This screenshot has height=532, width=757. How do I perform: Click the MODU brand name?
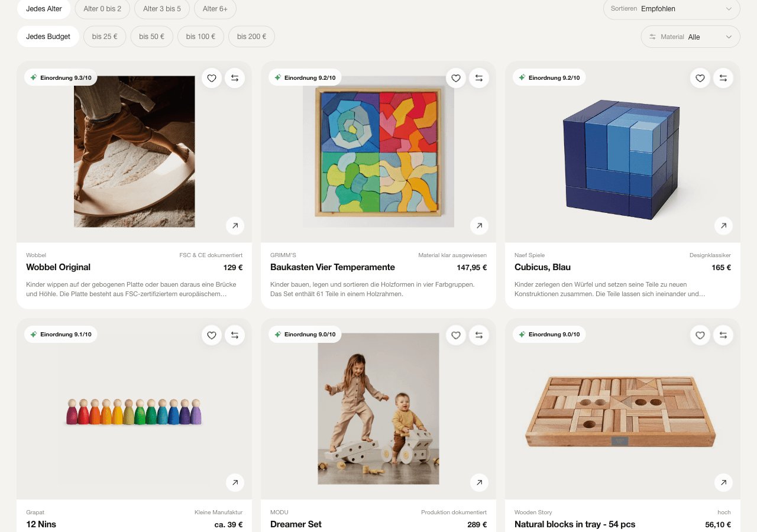pos(279,512)
